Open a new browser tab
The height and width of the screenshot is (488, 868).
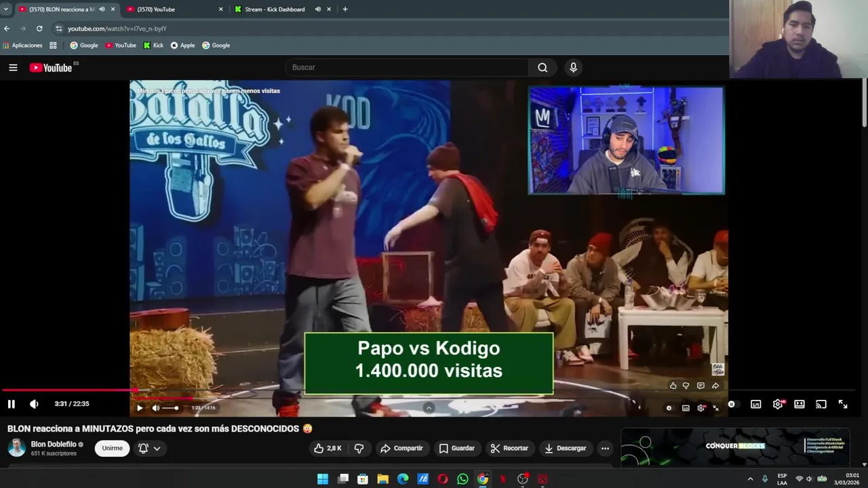pyautogui.click(x=345, y=9)
